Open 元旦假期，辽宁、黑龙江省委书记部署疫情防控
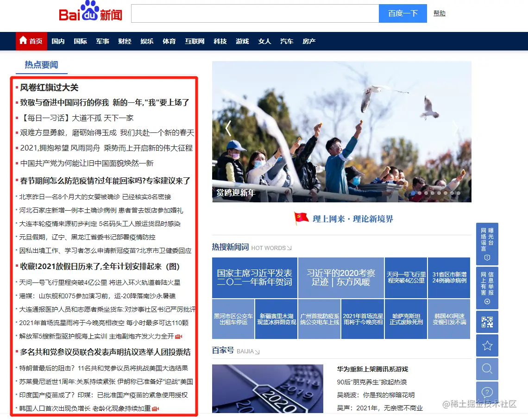The image size is (528, 420). coord(87,237)
